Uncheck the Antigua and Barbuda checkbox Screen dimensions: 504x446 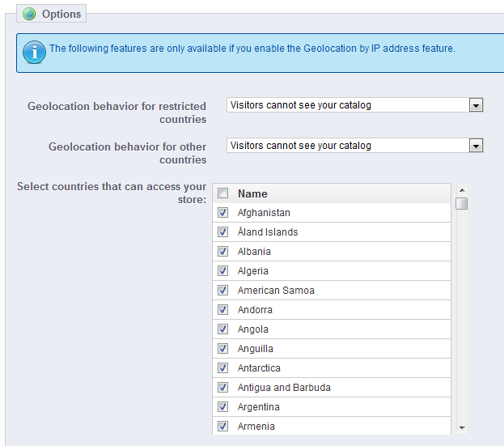click(x=222, y=387)
